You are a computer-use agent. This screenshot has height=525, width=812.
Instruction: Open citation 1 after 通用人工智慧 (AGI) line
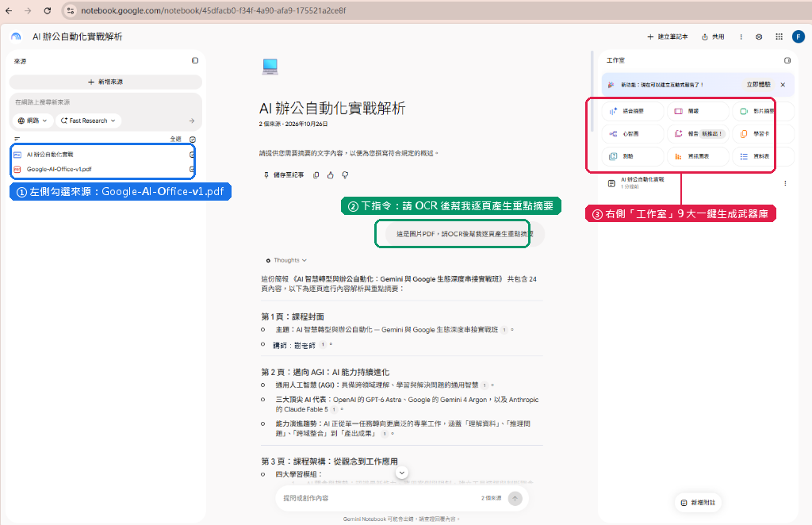click(x=485, y=385)
